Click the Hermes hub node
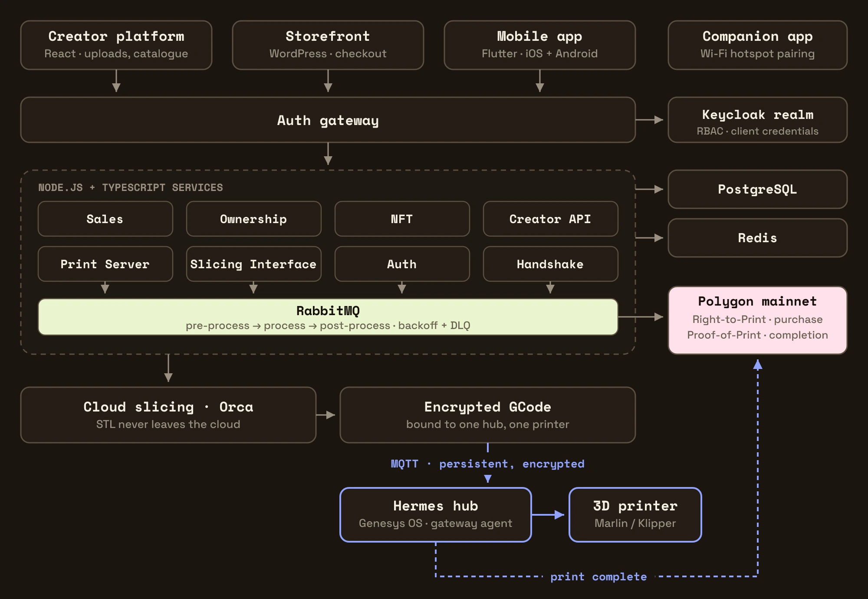This screenshot has width=868, height=599. 436,515
